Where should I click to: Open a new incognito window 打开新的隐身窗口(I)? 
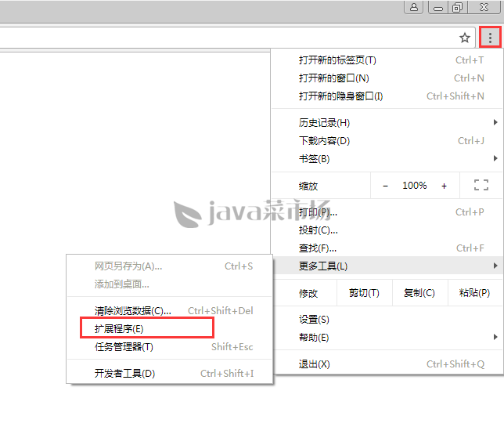pyautogui.click(x=387, y=96)
